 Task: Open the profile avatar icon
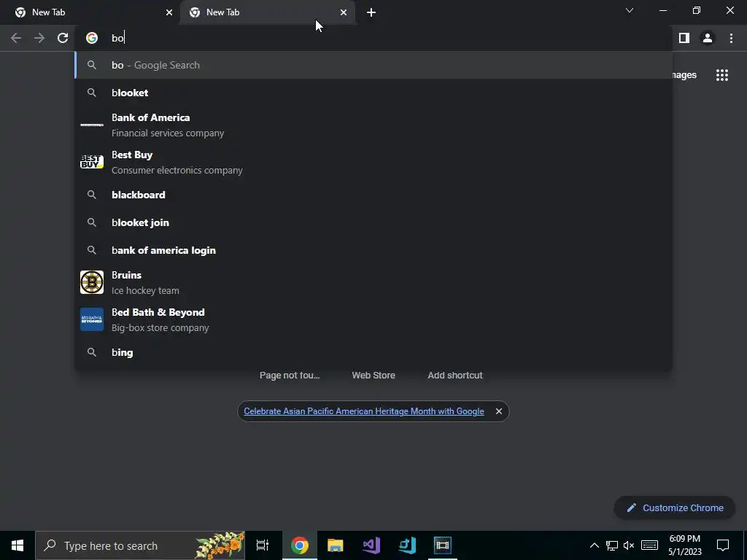point(708,38)
